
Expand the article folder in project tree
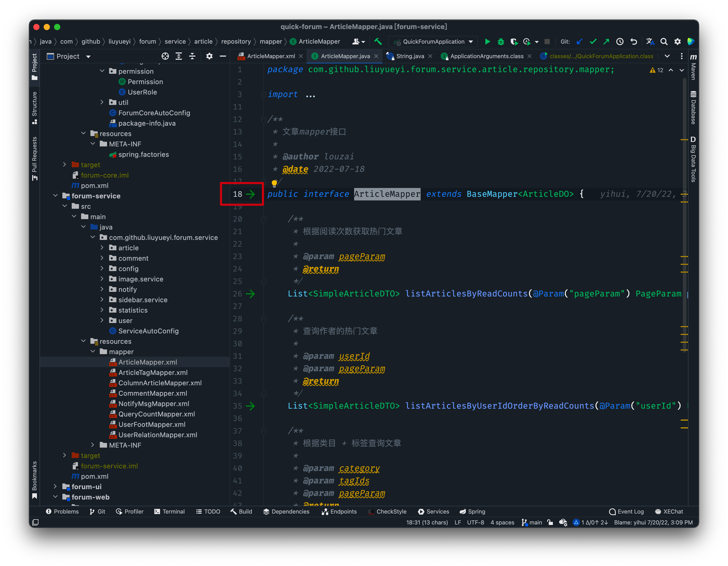102,248
